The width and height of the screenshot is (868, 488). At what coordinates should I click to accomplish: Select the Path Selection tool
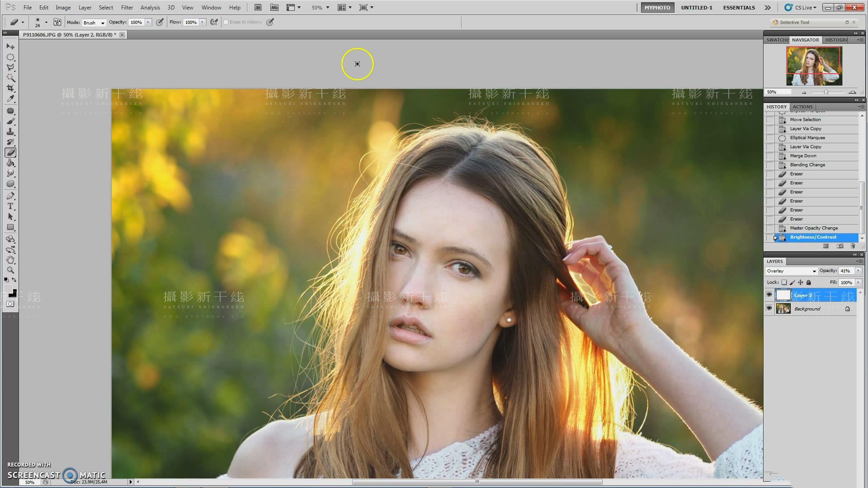click(x=10, y=217)
